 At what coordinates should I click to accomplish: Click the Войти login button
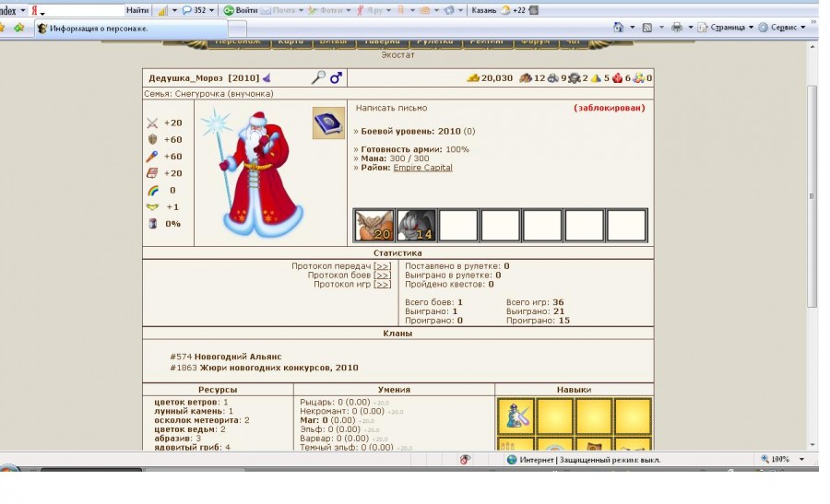tap(241, 10)
